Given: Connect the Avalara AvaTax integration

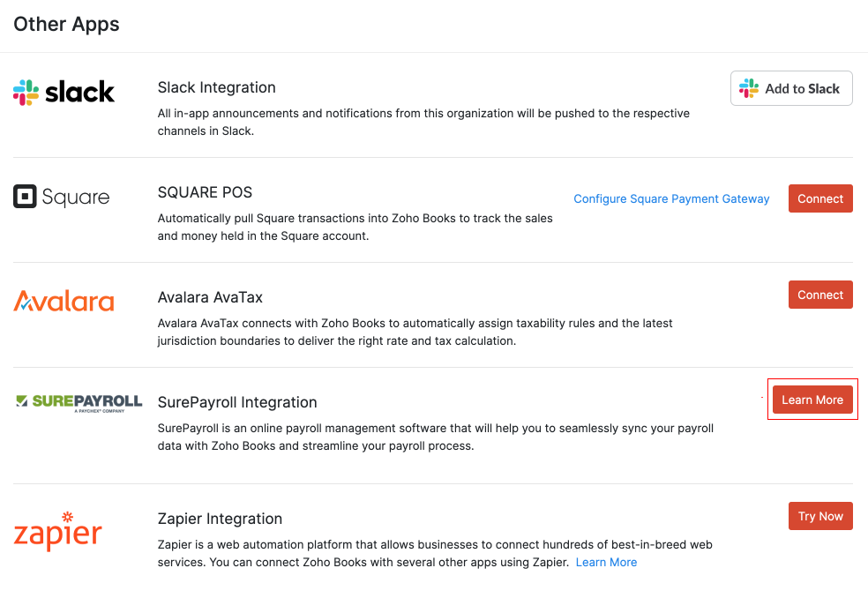Looking at the screenshot, I should [x=819, y=295].
